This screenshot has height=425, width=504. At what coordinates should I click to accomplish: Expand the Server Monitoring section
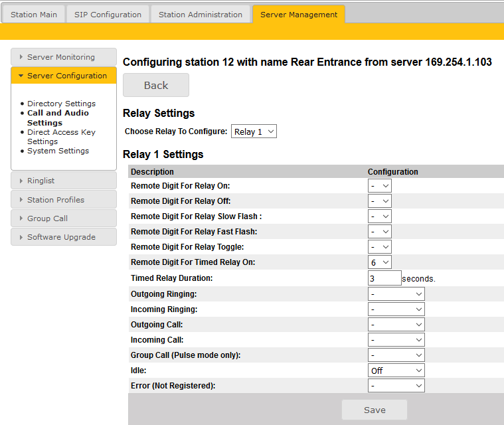coord(64,57)
